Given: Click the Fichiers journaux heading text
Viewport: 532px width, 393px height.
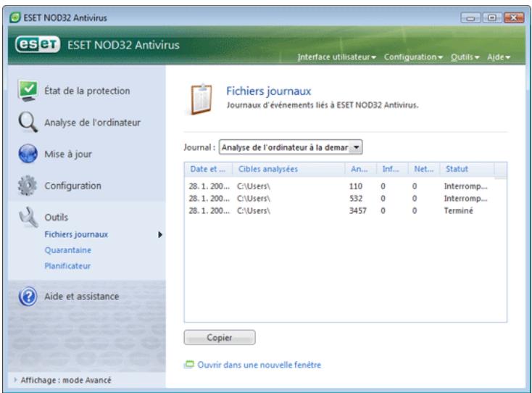Looking at the screenshot, I should click(x=268, y=91).
